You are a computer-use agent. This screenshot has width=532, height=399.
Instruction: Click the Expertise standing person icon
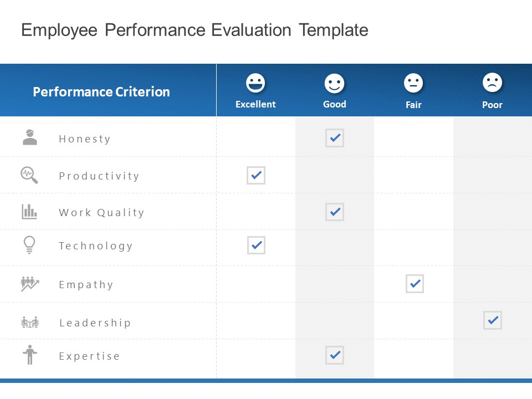tap(30, 355)
